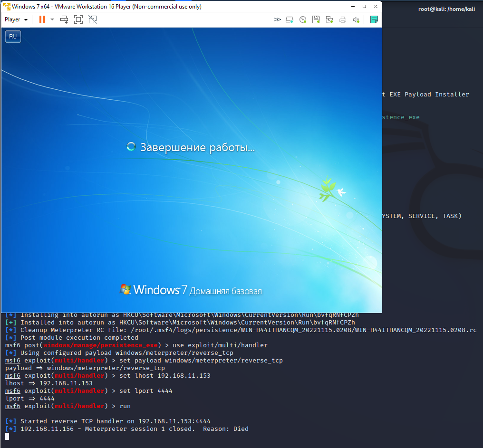
Task: Open the green messages note icon
Action: [x=374, y=19]
